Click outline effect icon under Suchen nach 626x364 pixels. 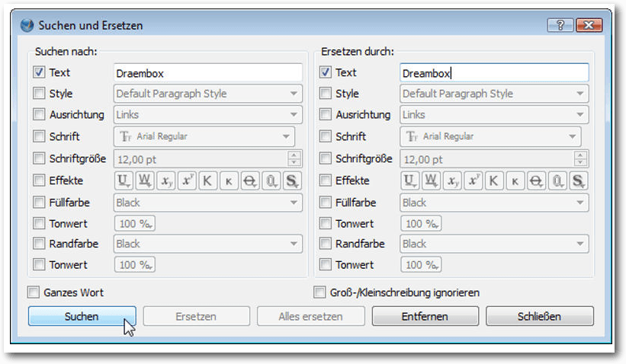(271, 181)
